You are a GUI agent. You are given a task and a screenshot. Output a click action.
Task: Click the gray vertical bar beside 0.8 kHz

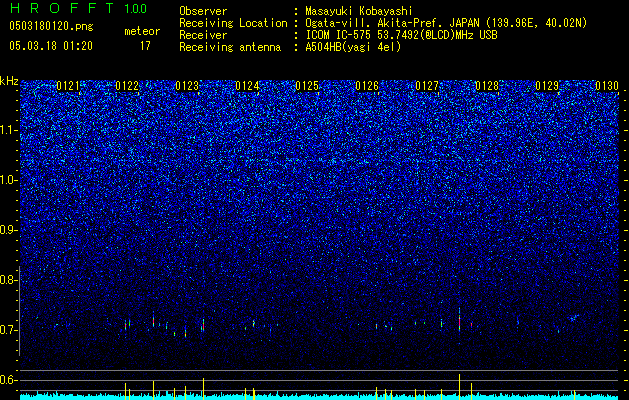[20, 311]
